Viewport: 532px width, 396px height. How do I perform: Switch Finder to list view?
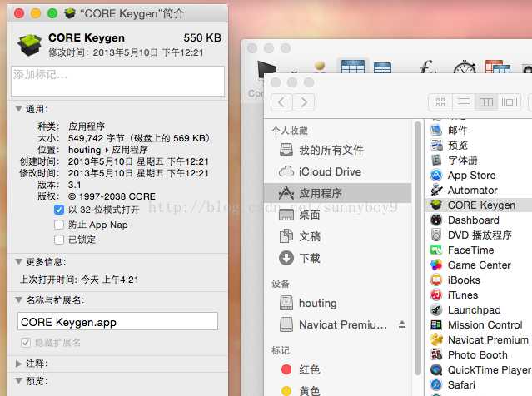463,102
